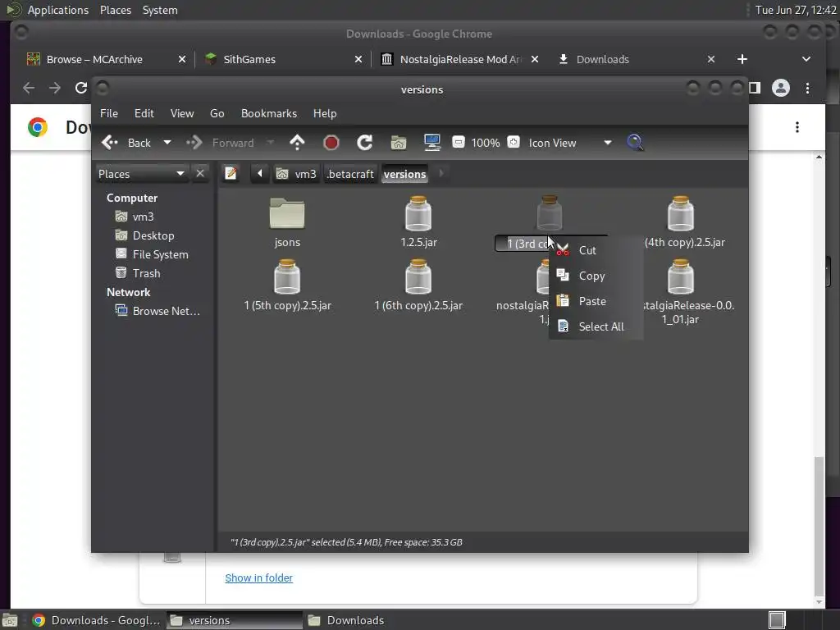Select the 1.2.5.jar file icon
Viewport: 840px width, 630px height.
[418, 213]
